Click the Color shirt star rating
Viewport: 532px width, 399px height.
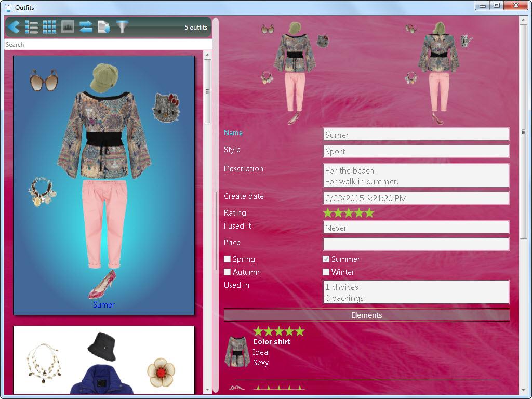click(279, 331)
